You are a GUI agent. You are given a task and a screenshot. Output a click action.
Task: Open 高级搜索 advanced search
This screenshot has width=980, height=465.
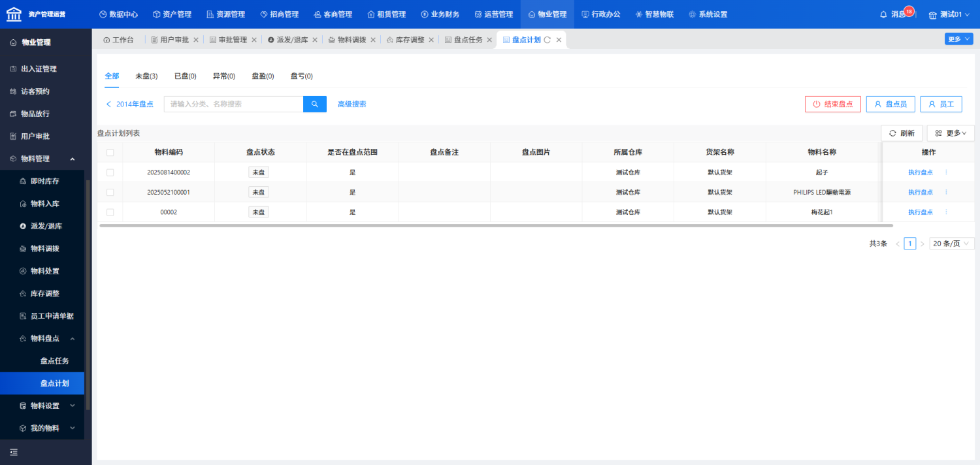click(351, 104)
